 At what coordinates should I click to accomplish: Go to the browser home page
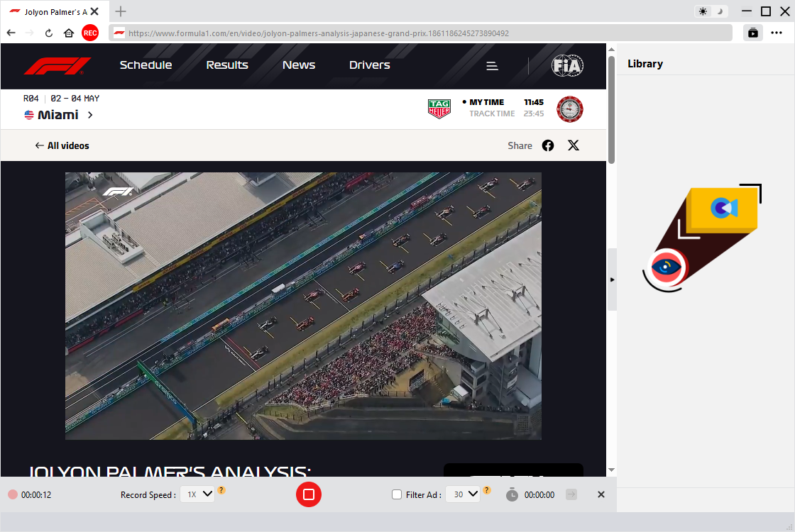[69, 33]
